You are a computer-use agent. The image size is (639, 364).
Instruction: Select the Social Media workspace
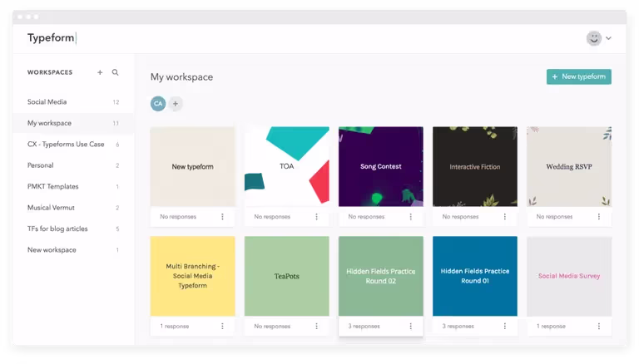pos(73,102)
